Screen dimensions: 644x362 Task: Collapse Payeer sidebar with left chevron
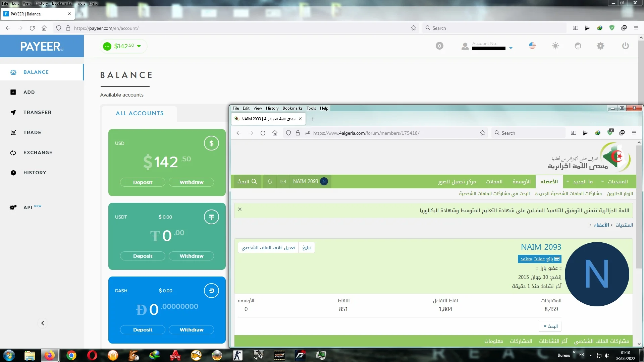tap(43, 323)
